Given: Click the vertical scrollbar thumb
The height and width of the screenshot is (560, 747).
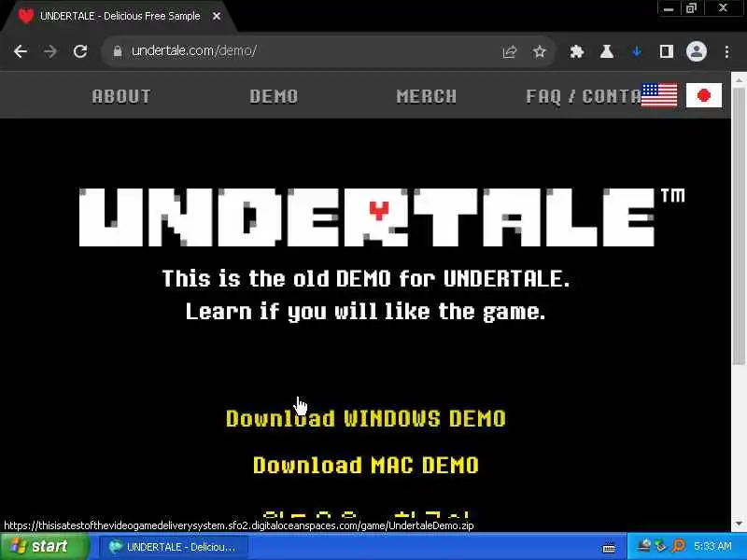Looking at the screenshot, I should [739, 226].
